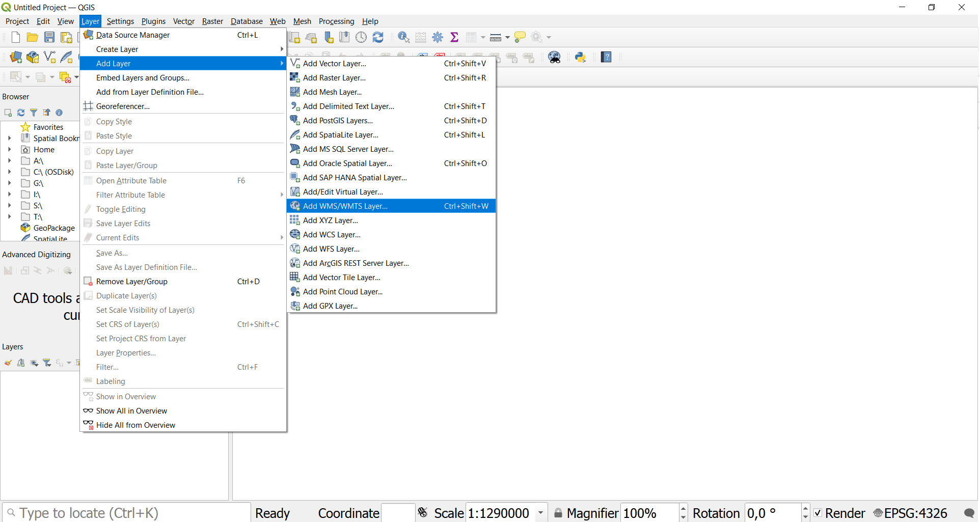This screenshot has width=980, height=522.
Task: Select the Measure Line ruler tool
Action: click(x=496, y=37)
